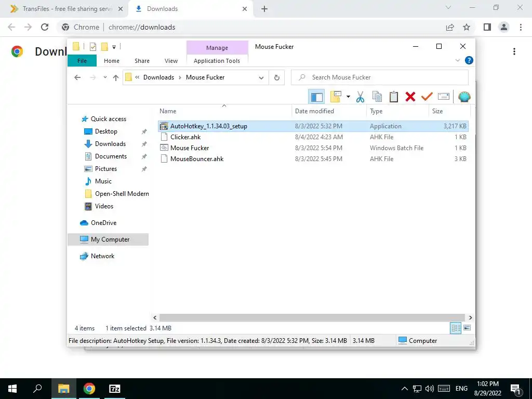Open Pictures in navigation pane

105,169
